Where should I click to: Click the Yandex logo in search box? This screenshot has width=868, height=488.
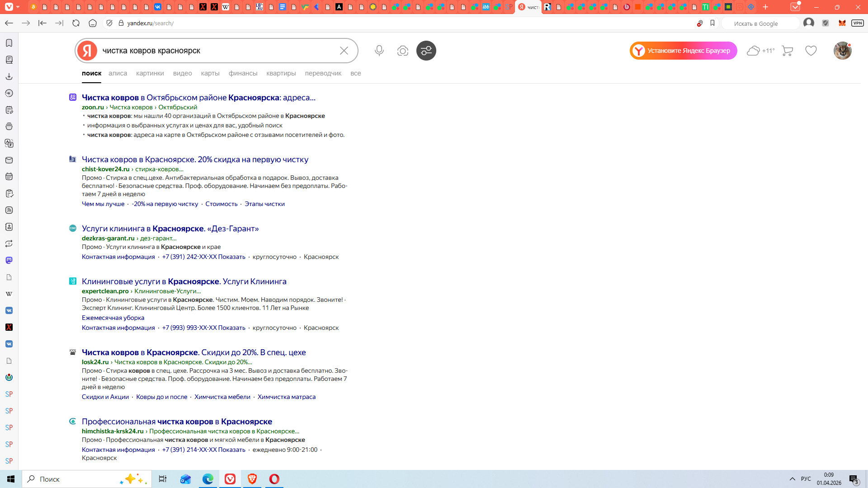tap(87, 51)
